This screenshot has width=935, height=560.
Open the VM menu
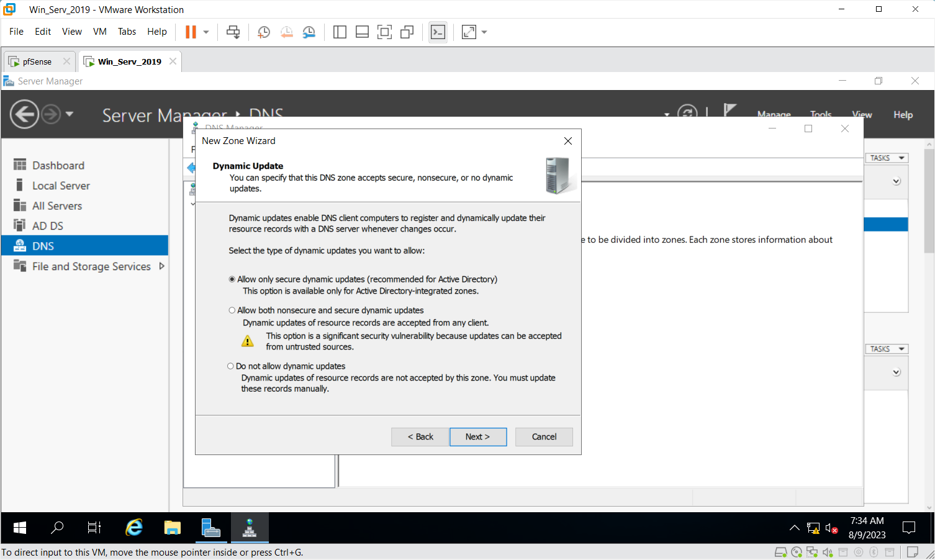100,32
